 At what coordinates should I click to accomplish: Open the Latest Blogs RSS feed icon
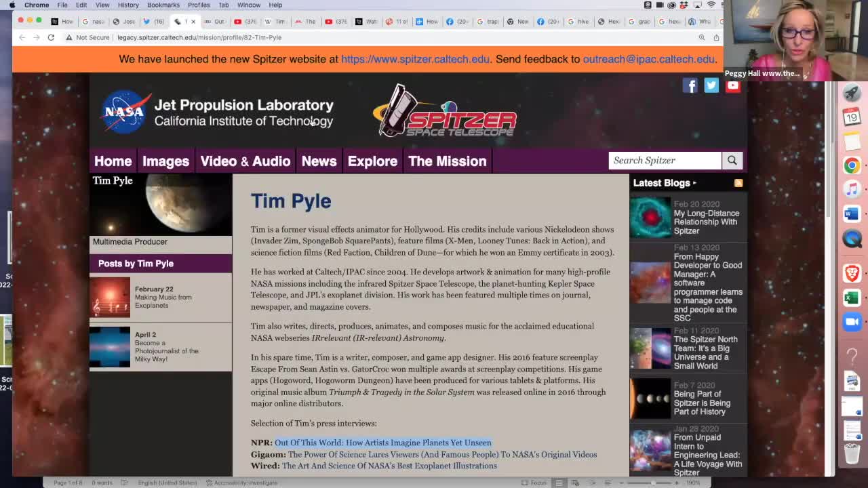click(x=738, y=183)
